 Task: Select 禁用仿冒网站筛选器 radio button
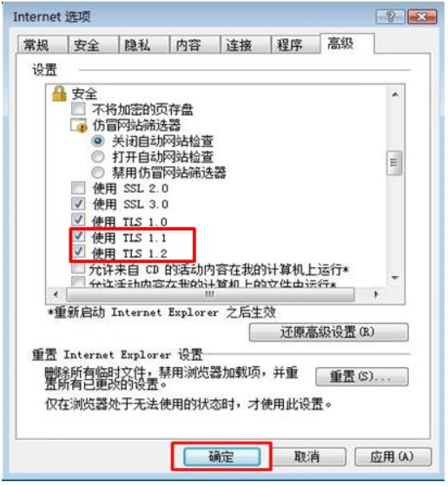pyautogui.click(x=98, y=173)
